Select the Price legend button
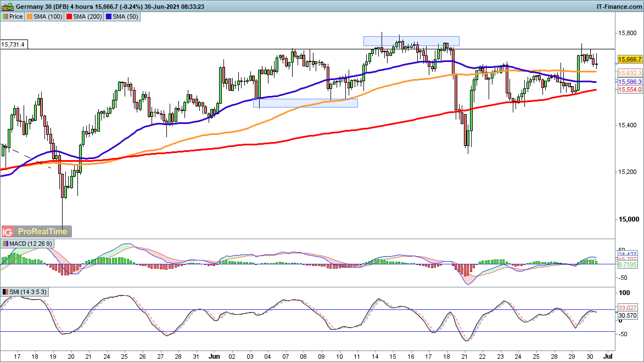644x362 pixels. pyautogui.click(x=13, y=17)
